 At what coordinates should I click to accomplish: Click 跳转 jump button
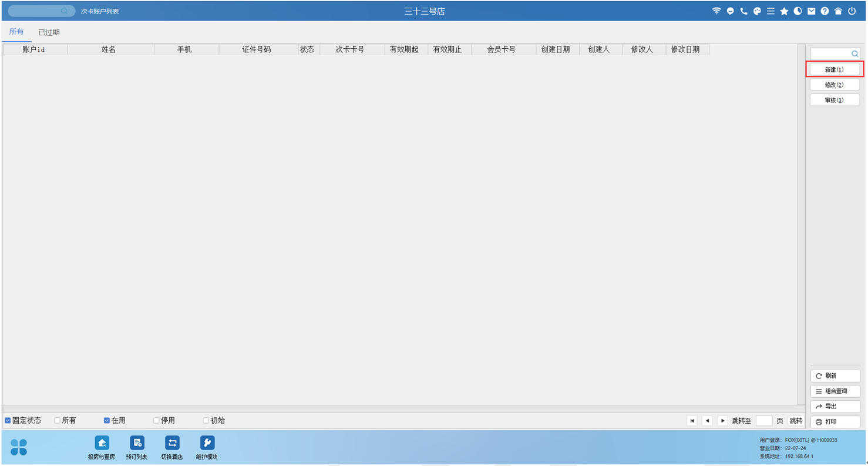coord(796,421)
